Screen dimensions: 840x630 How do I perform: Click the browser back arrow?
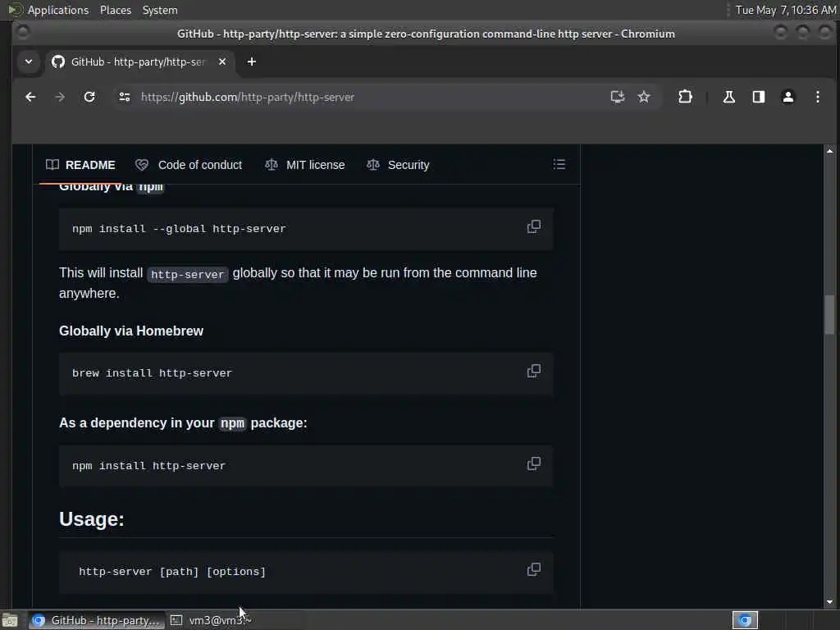click(30, 97)
